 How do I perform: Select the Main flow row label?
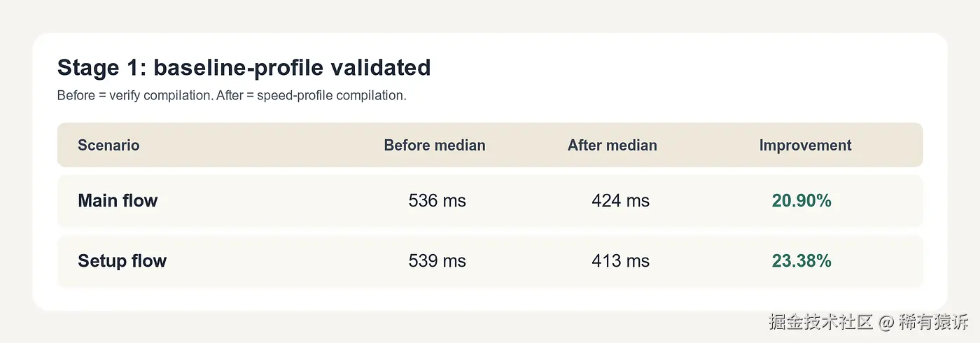point(118,201)
